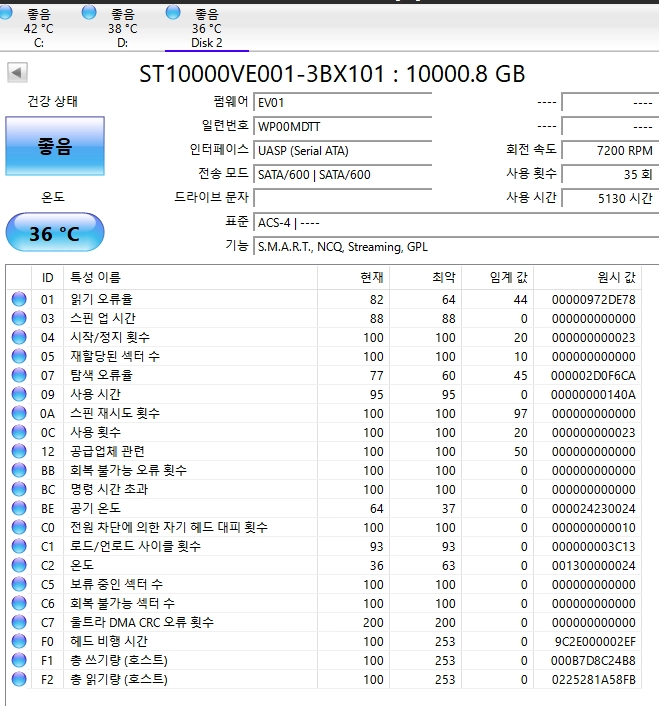Screen dimensions: 659x706
Task: Click the status orb for row C5 보류 중인 섹터
Action: pyautogui.click(x=19, y=584)
